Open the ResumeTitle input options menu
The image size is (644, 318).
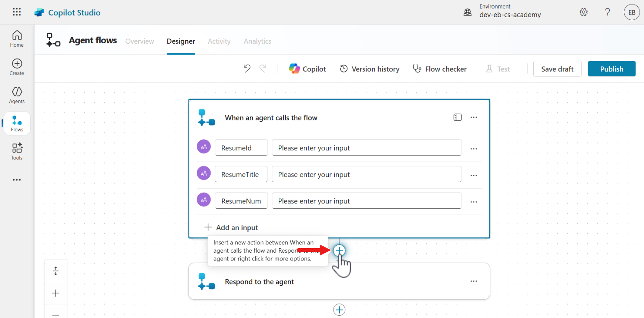[474, 175]
